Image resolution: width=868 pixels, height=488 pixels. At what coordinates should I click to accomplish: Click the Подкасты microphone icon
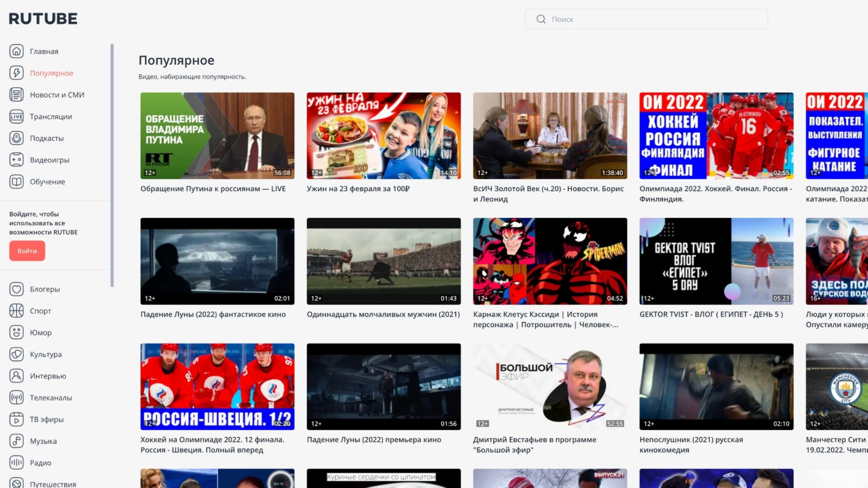[x=17, y=138]
